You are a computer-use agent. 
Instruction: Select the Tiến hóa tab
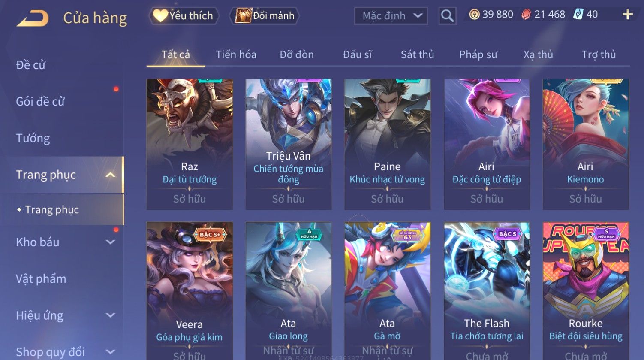(x=236, y=54)
